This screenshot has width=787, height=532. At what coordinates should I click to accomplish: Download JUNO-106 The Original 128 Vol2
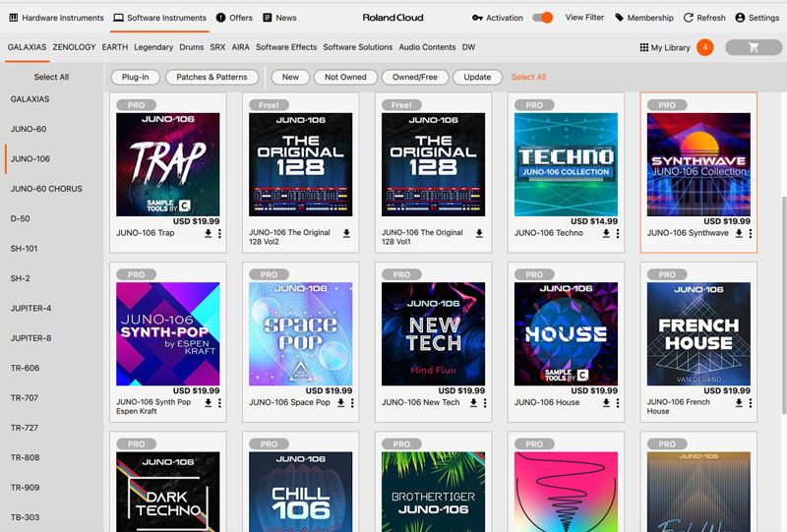[346, 234]
